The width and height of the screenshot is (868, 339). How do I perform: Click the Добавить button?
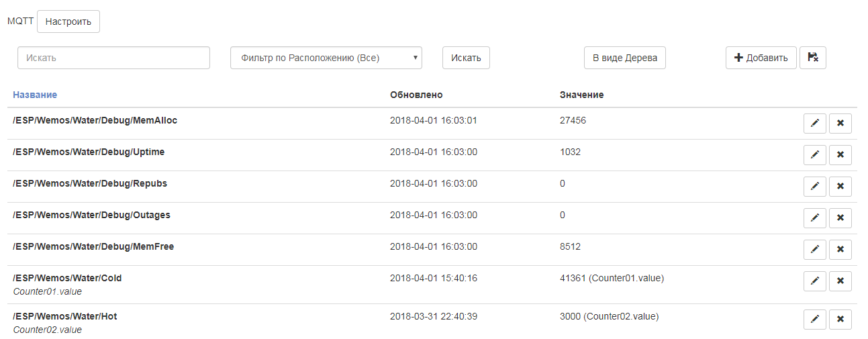761,58
